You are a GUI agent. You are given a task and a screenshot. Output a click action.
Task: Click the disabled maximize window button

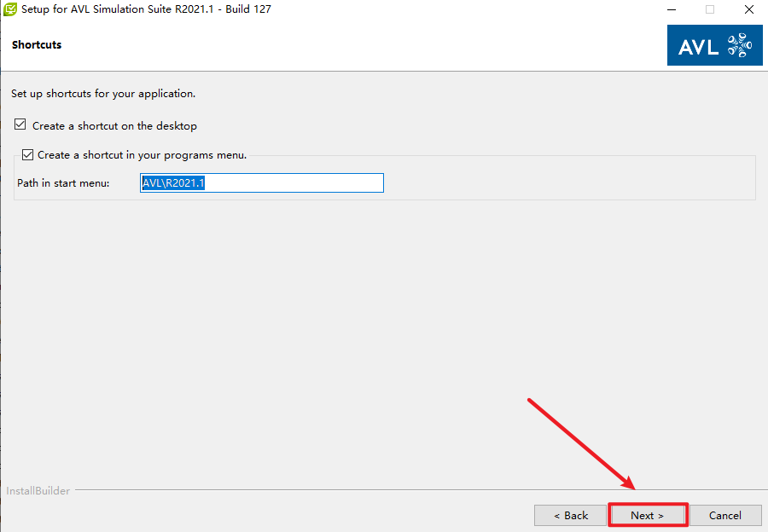point(709,9)
